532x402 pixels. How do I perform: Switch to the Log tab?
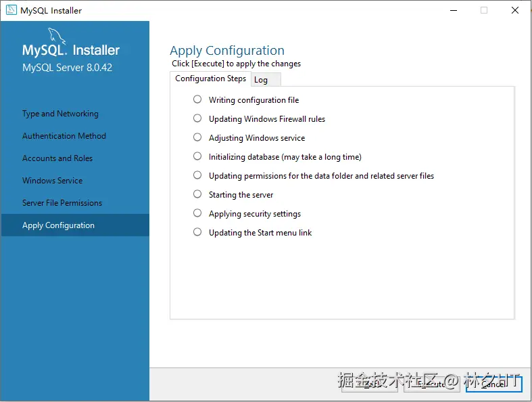(x=266, y=80)
